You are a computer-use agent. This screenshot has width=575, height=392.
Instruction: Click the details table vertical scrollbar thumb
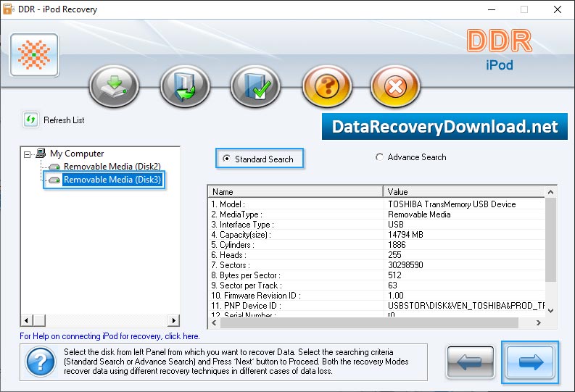pos(550,240)
